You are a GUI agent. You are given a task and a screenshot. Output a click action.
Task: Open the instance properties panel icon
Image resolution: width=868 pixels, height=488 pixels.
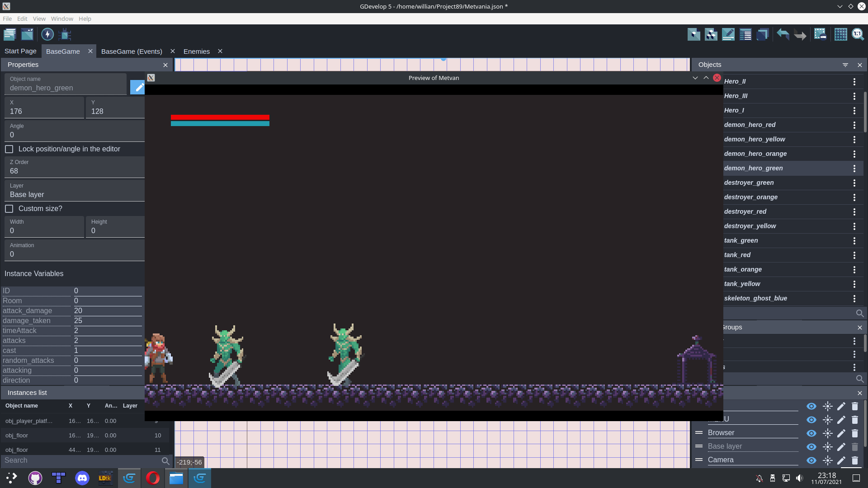[728, 34]
